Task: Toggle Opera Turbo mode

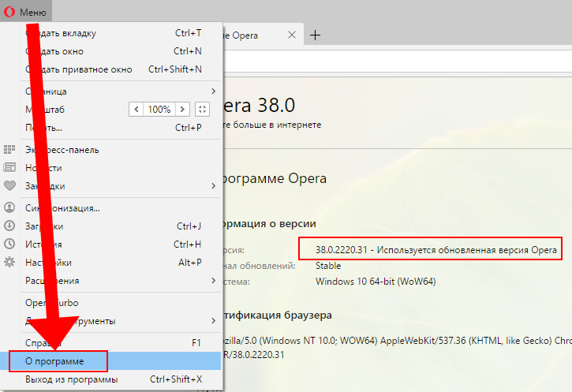Action: (58, 303)
